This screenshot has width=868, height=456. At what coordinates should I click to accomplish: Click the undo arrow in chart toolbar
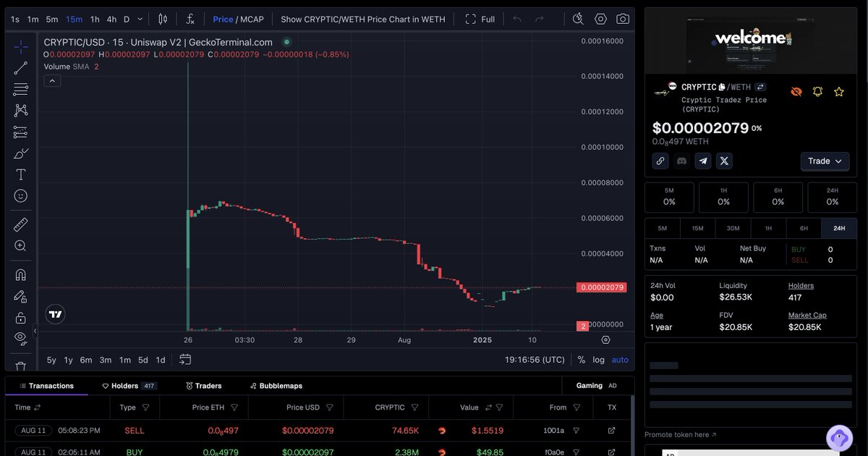point(516,20)
